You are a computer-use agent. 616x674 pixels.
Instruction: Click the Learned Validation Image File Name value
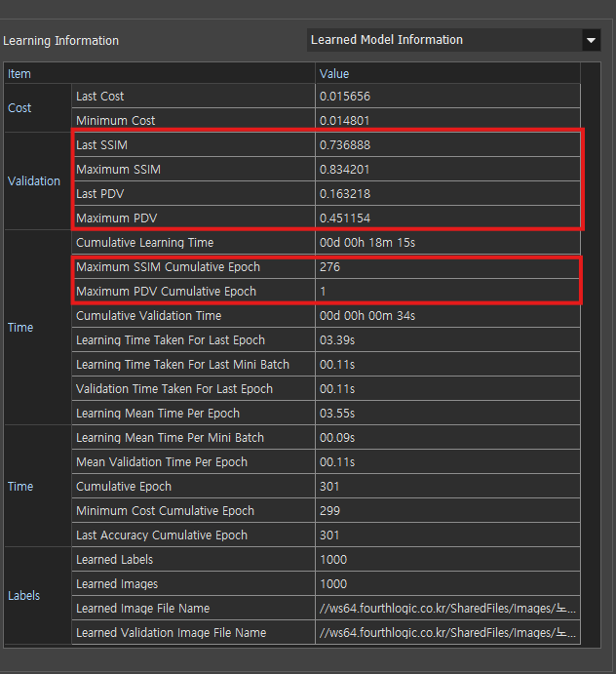coord(446,633)
